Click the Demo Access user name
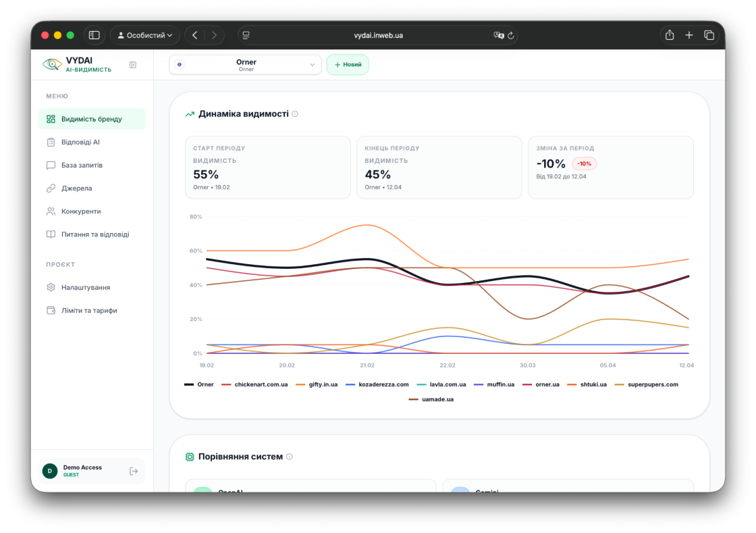The image size is (756, 533). tap(82, 467)
